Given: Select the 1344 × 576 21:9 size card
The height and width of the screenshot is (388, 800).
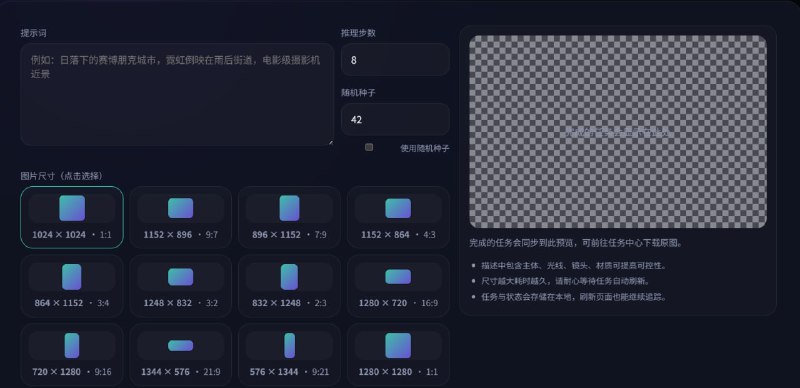Looking at the screenshot, I should [181, 354].
